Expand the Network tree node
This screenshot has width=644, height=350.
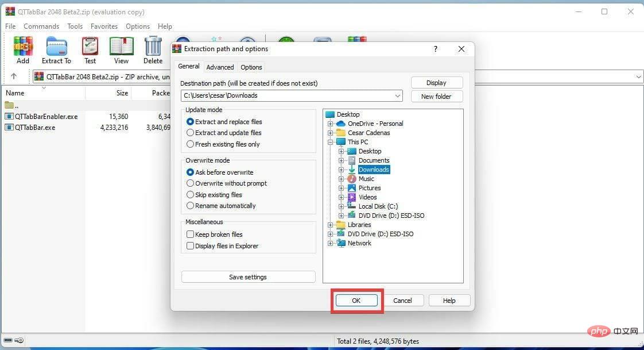click(x=330, y=243)
